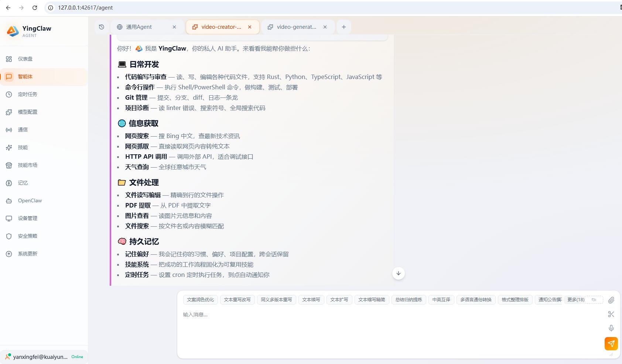Click the YingClaw logo
The height and width of the screenshot is (364, 622).
[x=13, y=31]
